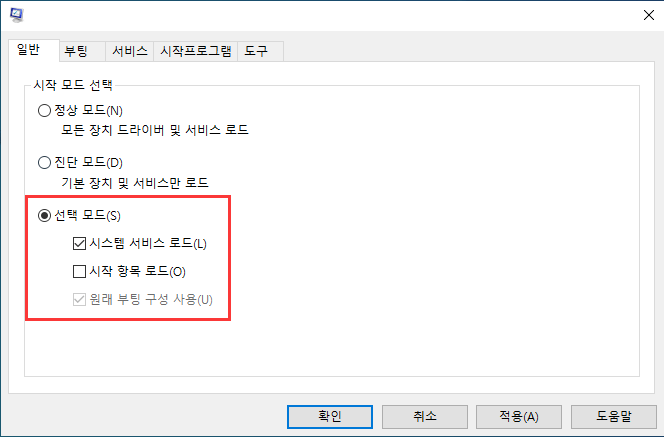Toggle 원래 부팅 구성 사용(U) checkbox
664x437 pixels.
(79, 300)
